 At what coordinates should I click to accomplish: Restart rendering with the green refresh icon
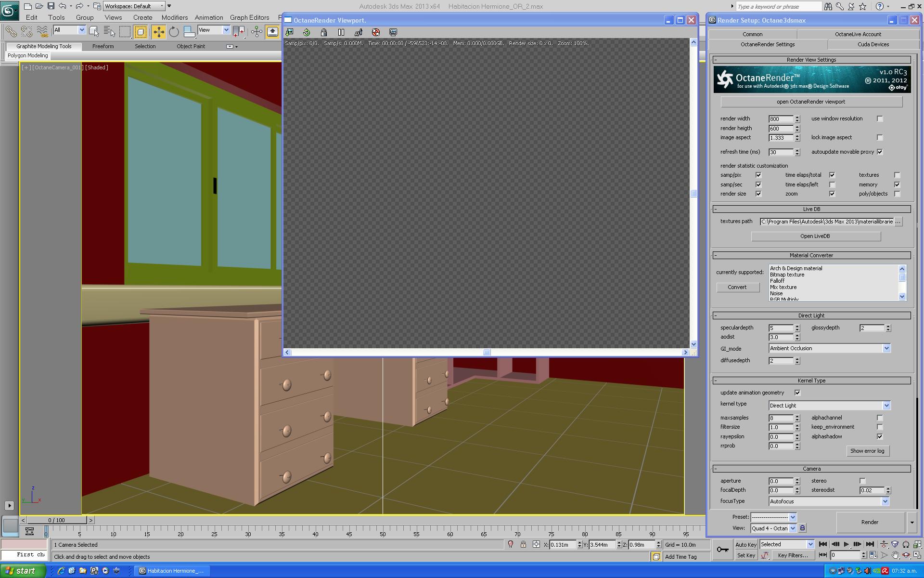pyautogui.click(x=307, y=32)
